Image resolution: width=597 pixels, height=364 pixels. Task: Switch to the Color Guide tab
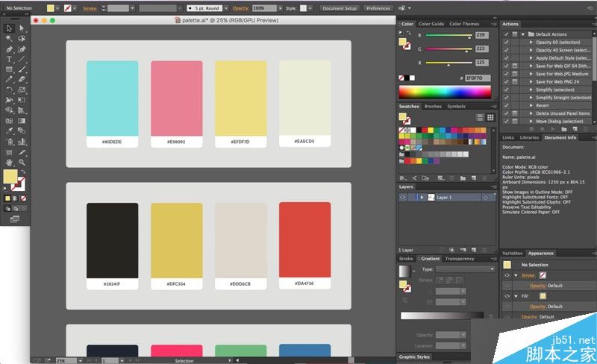pos(431,24)
